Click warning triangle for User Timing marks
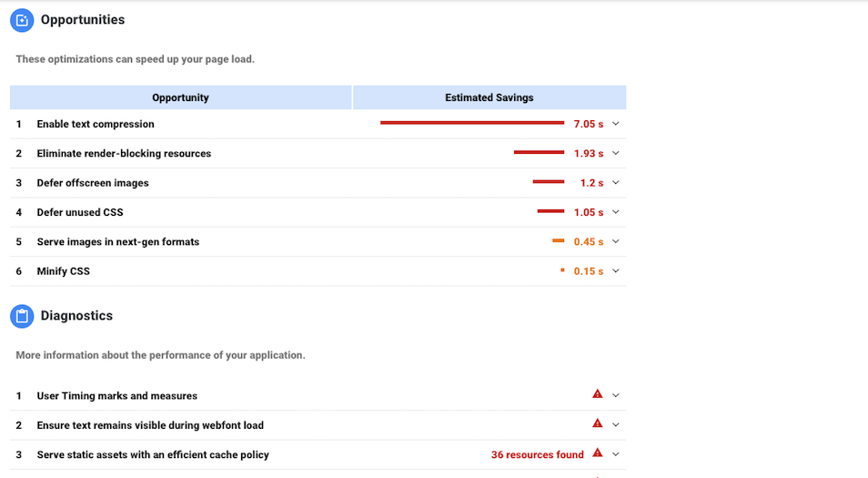This screenshot has height=478, width=868. pos(598,394)
